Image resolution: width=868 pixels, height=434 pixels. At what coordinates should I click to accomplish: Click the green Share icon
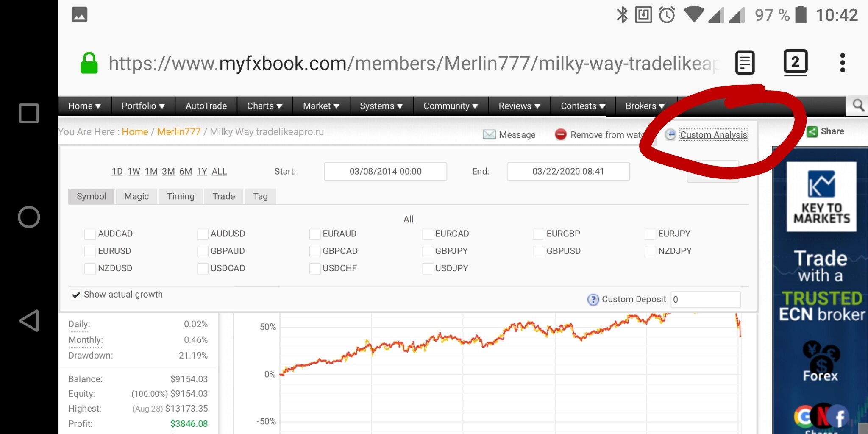[812, 132]
